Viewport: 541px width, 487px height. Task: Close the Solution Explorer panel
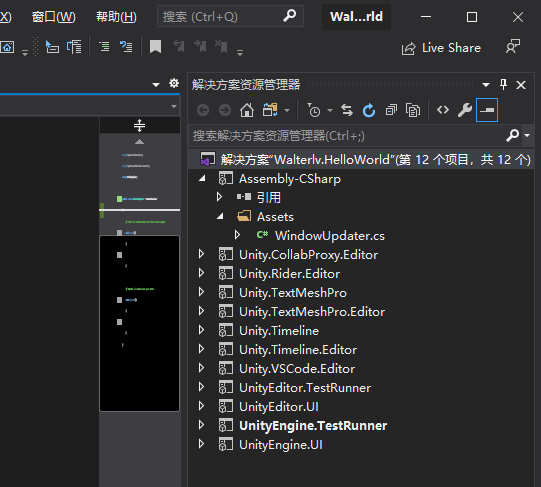point(521,85)
